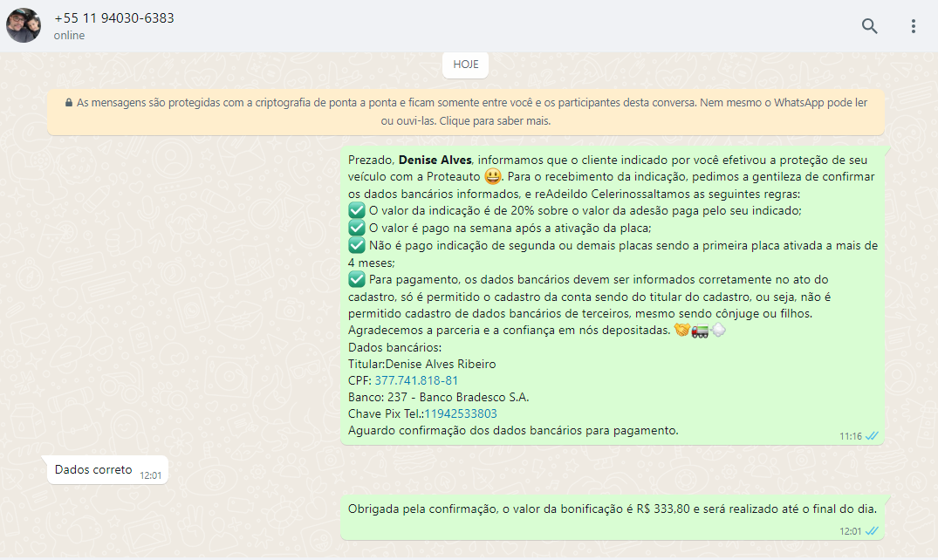Click the checkmark emoji beside 'Para pagamento'
The height and width of the screenshot is (560, 938).
[356, 279]
